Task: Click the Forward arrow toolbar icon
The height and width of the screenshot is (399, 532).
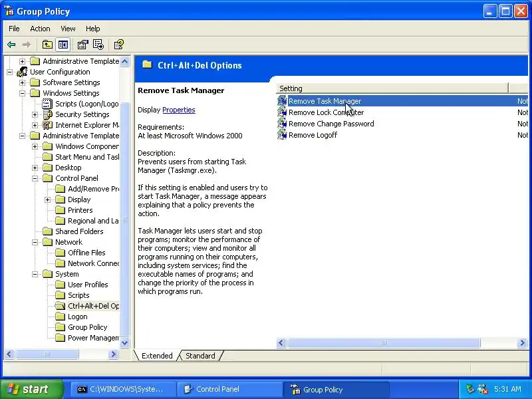Action: pyautogui.click(x=27, y=45)
